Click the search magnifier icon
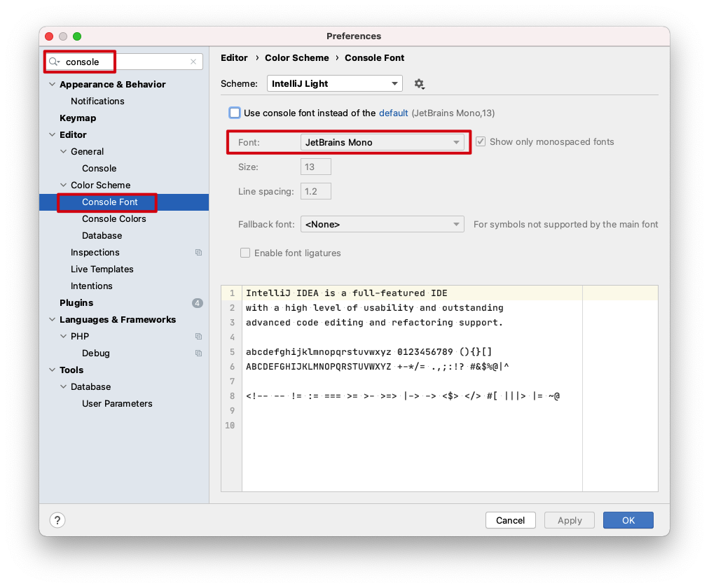The image size is (709, 588). tap(54, 62)
